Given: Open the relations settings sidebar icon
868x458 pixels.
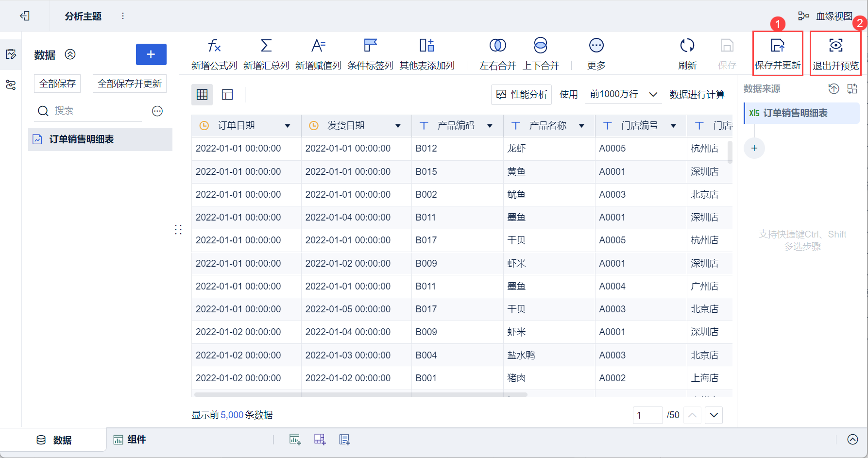Looking at the screenshot, I should pos(11,85).
